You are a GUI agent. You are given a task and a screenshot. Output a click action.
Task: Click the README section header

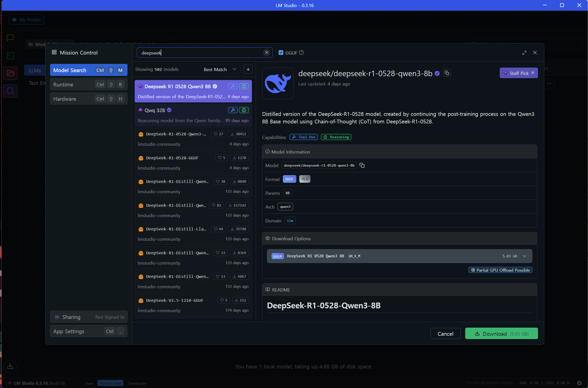pyautogui.click(x=399, y=290)
